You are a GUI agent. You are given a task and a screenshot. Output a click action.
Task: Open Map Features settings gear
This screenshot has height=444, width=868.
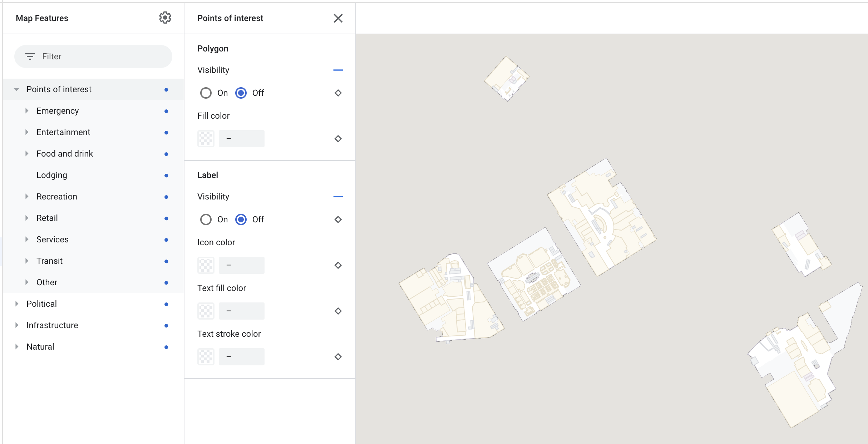tap(165, 18)
